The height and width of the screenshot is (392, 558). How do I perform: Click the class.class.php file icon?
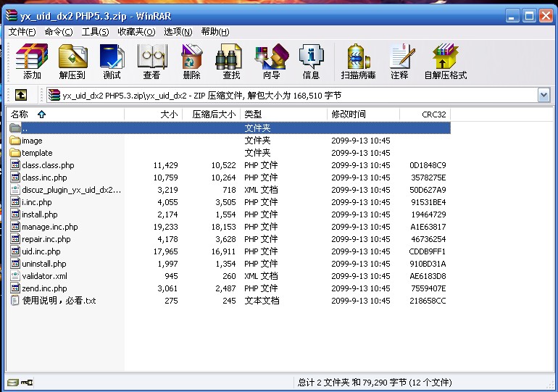tap(15, 165)
